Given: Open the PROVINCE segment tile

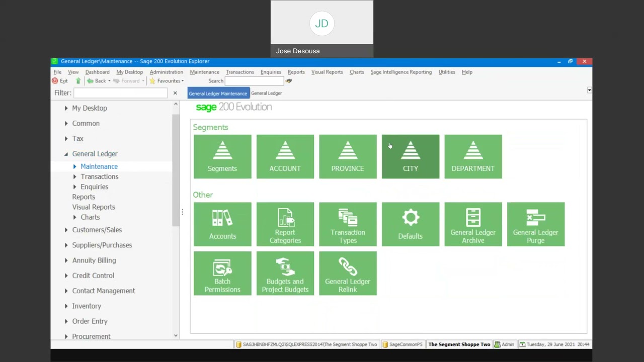Looking at the screenshot, I should pyautogui.click(x=348, y=156).
